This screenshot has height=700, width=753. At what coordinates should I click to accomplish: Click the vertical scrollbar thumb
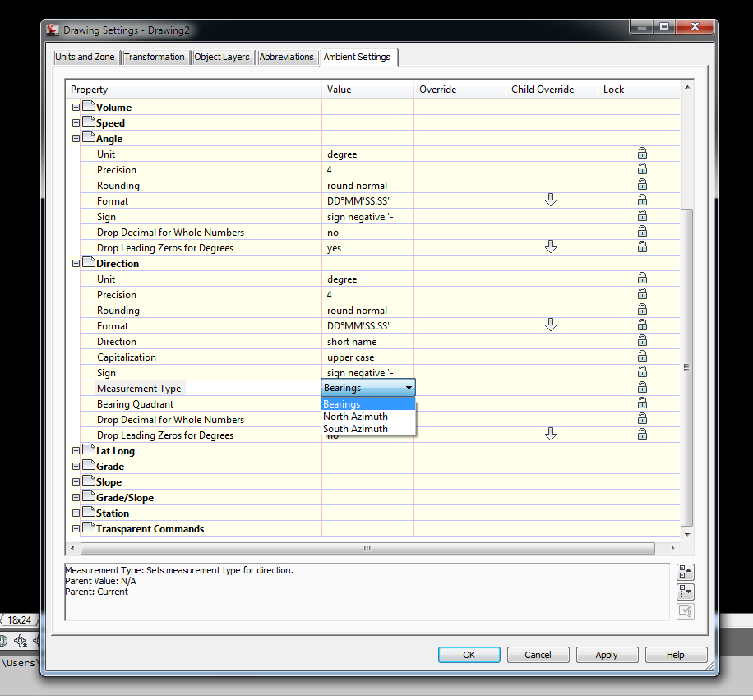coord(687,367)
